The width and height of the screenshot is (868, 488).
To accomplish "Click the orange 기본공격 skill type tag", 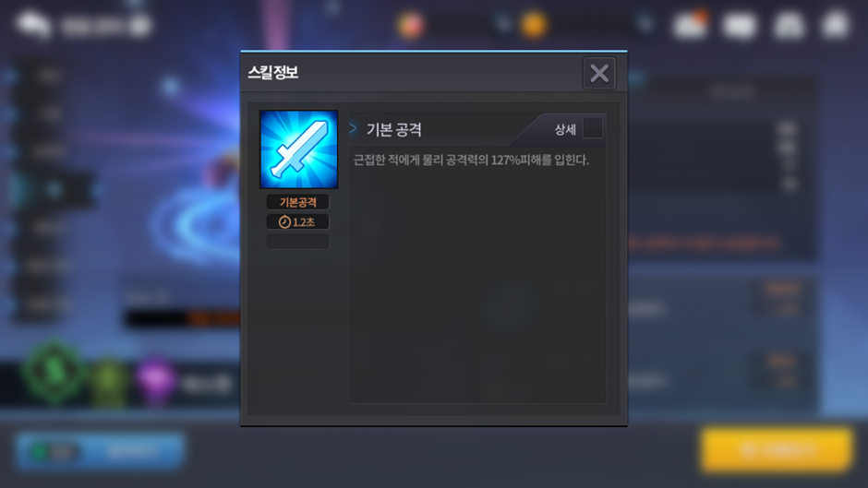I will coord(298,202).
